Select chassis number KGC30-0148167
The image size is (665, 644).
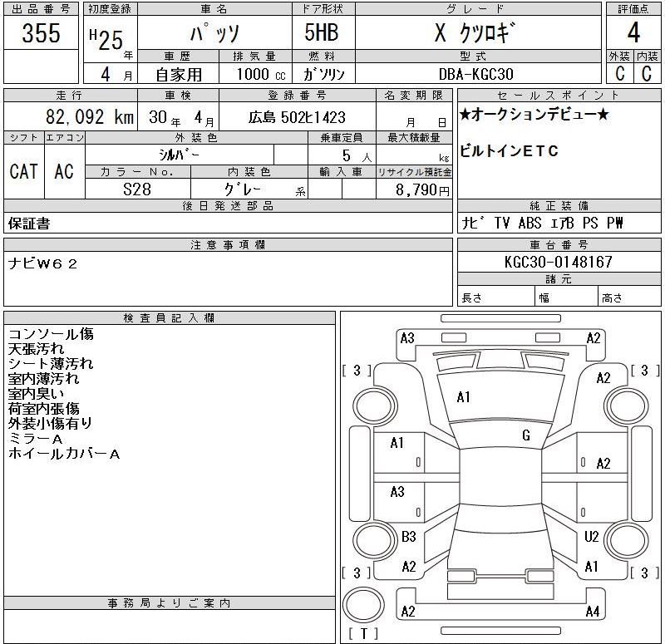point(559,262)
